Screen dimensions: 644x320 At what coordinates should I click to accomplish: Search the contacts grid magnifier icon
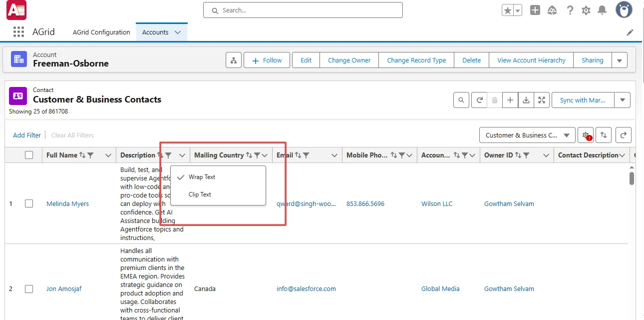(x=461, y=100)
